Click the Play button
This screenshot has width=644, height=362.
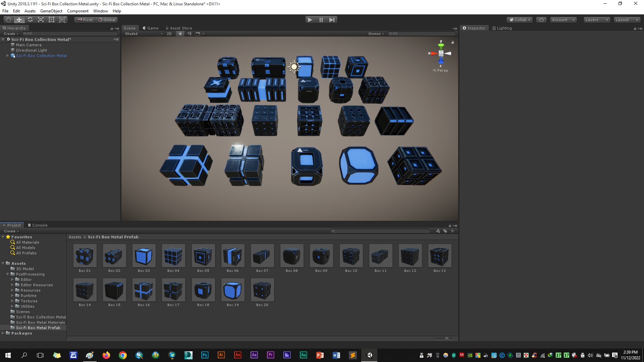click(310, 20)
